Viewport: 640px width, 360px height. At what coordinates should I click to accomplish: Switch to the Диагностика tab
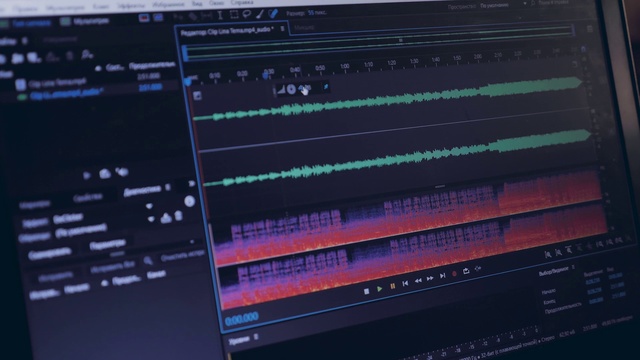142,190
